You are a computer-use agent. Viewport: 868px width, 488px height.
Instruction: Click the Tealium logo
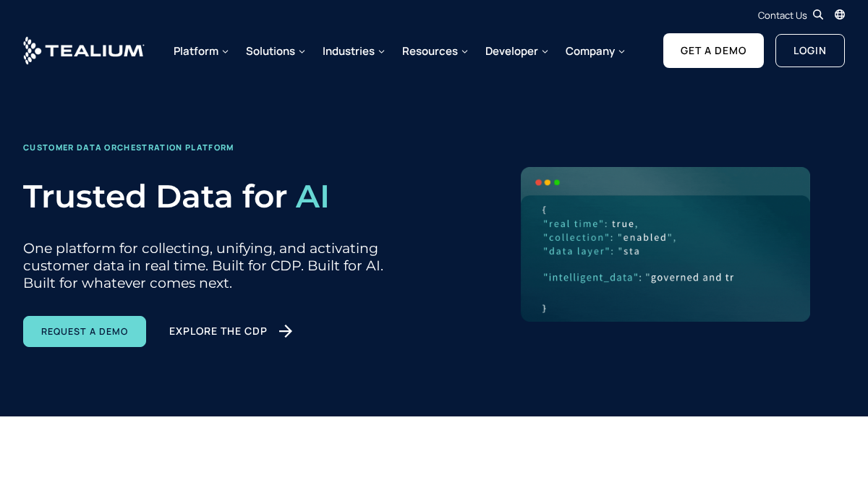84,51
